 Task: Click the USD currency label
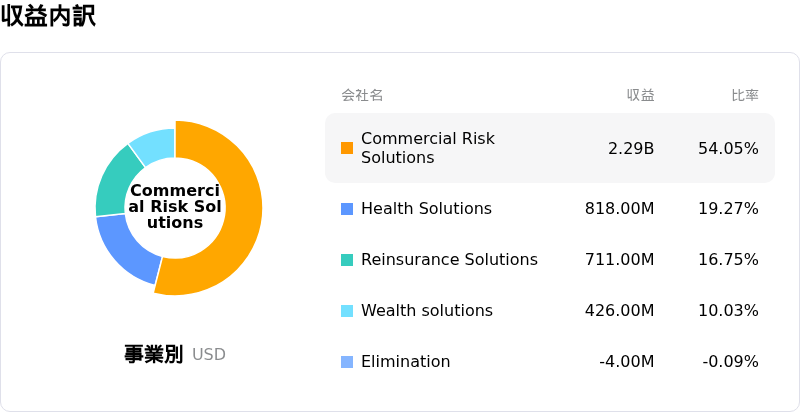[209, 354]
